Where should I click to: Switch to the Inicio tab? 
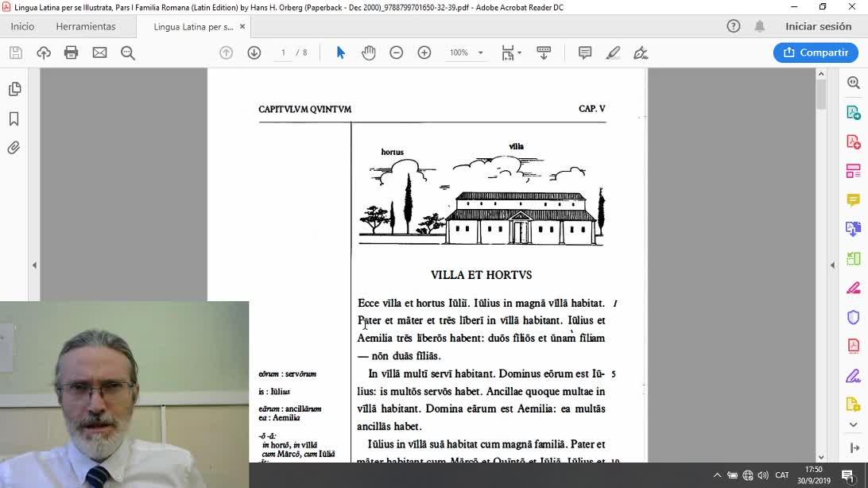click(22, 26)
